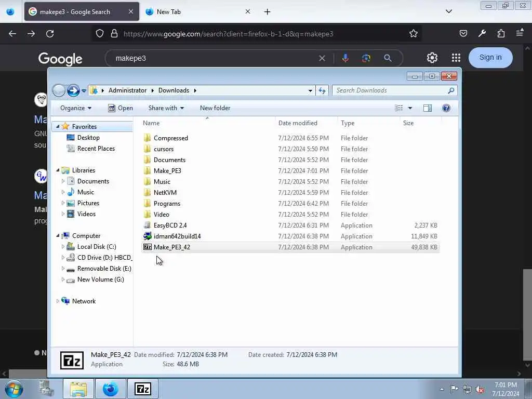Sort by the Type column header

[x=369, y=123]
